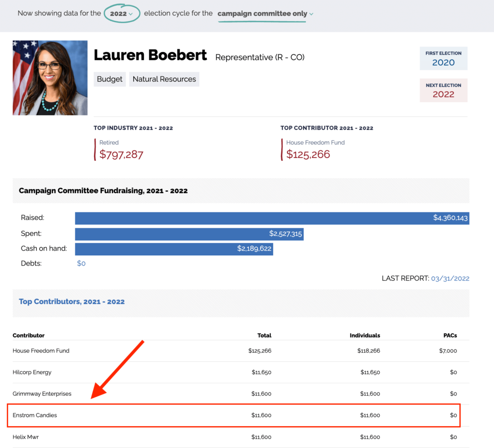Select the Natural Resources committee tag
This screenshot has width=494, height=448.
click(164, 79)
